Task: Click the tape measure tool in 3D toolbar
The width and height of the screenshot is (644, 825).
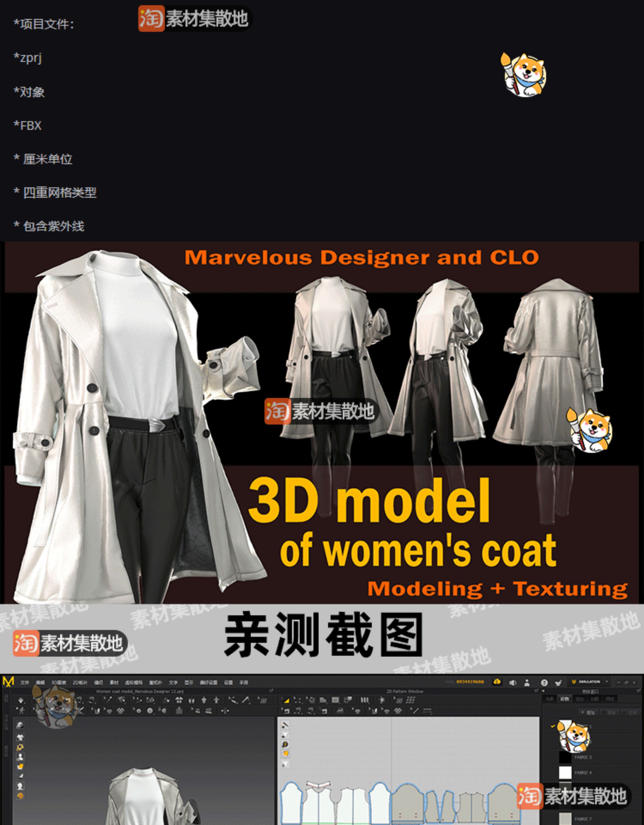Action: coord(245,700)
